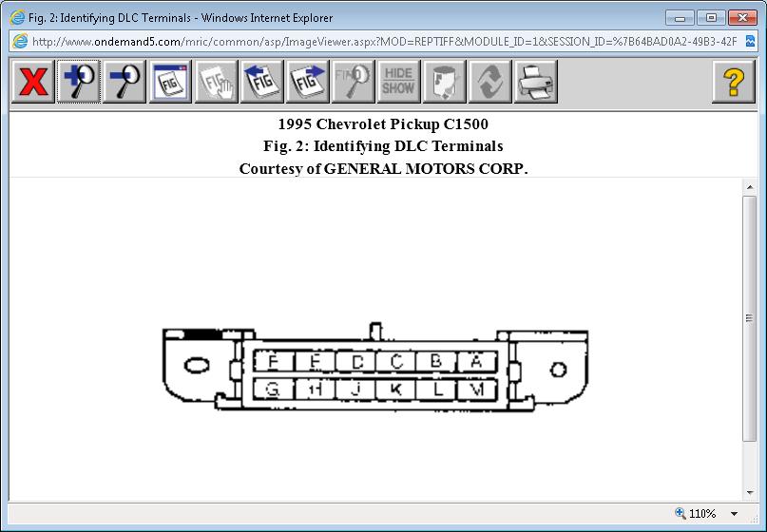767x532 pixels.
Task: Select the FIG hand pan tool
Action: (x=216, y=82)
